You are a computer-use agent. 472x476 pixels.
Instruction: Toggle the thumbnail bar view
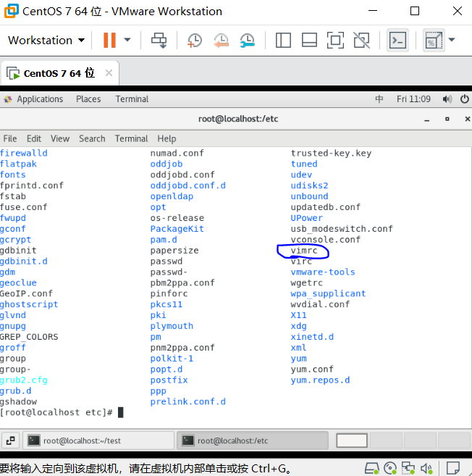tap(309, 41)
